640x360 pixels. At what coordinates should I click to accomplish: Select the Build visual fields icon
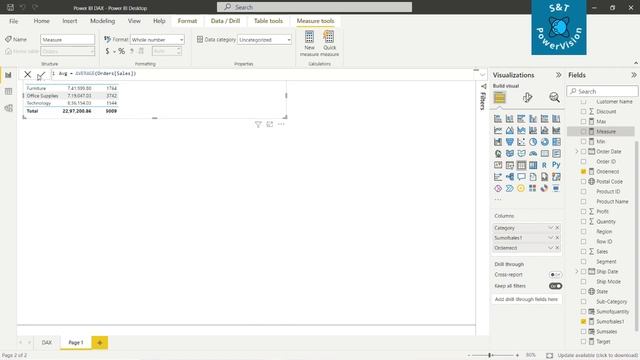[500, 98]
